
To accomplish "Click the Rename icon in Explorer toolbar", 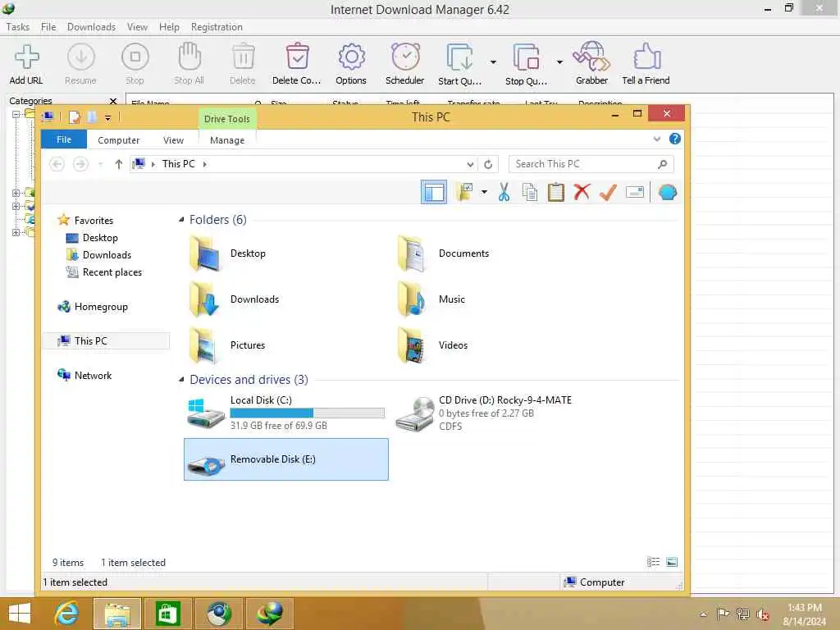I will [x=634, y=192].
